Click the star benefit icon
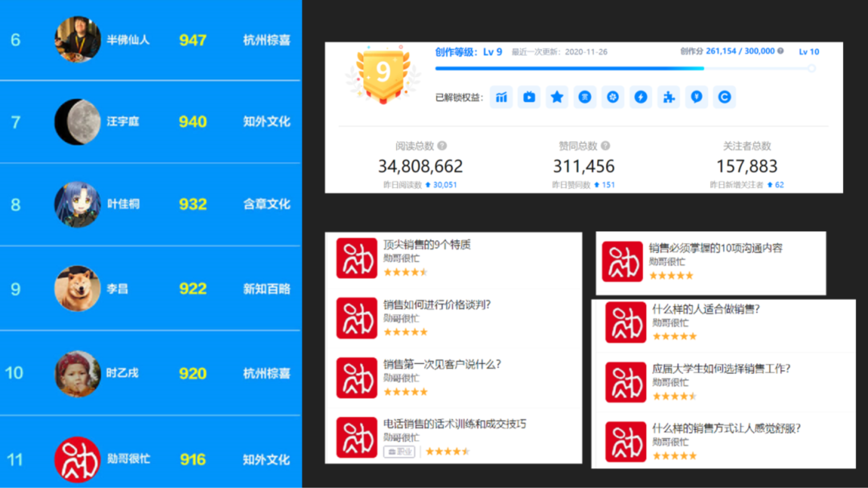 pos(557,97)
